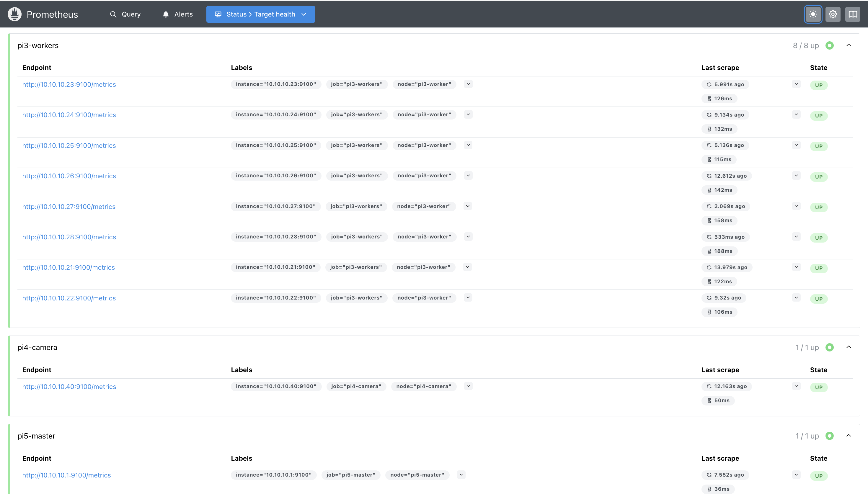The height and width of the screenshot is (494, 868).
Task: Click the Alerts bell icon
Action: [x=166, y=14]
